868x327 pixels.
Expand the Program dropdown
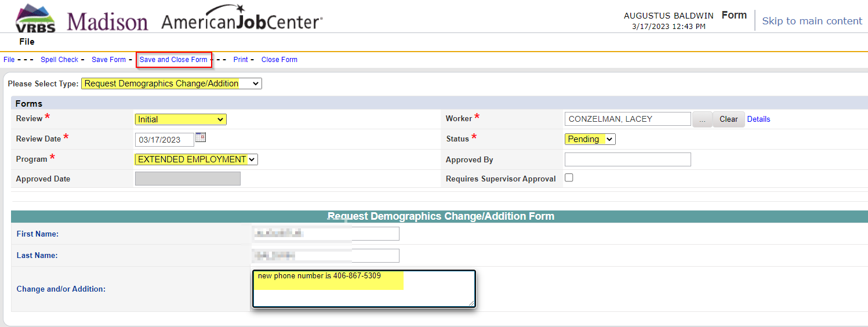coord(196,159)
